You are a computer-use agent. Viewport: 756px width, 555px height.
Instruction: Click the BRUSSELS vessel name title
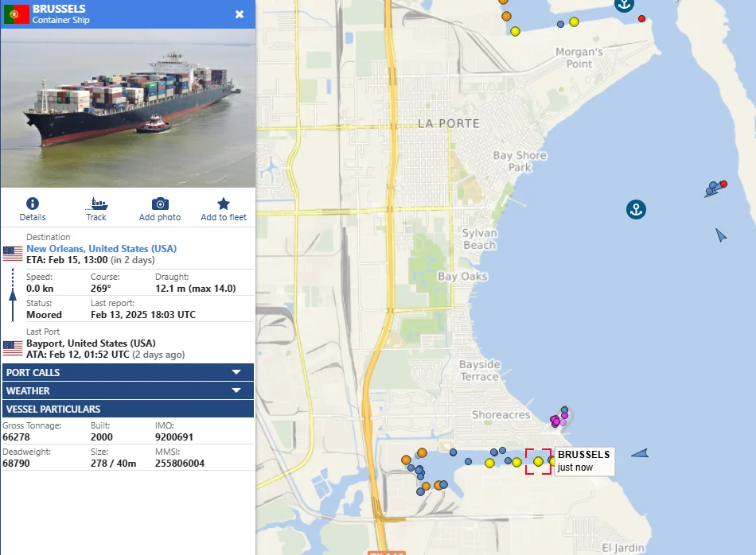pyautogui.click(x=59, y=9)
